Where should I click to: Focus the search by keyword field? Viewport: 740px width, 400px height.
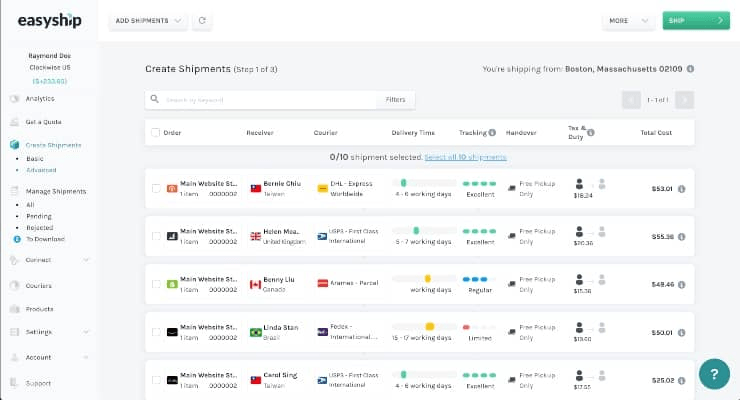tap(269, 100)
